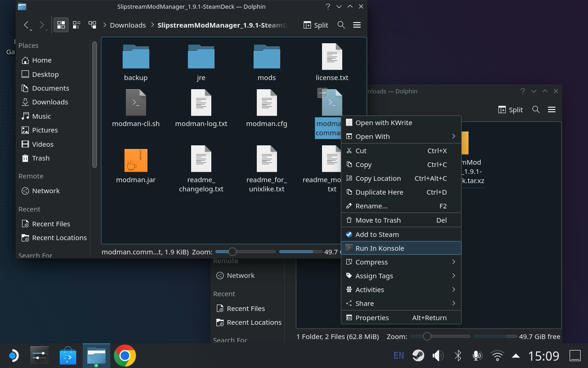Open the mods folder icon
This screenshot has width=588, height=368.
click(x=267, y=57)
